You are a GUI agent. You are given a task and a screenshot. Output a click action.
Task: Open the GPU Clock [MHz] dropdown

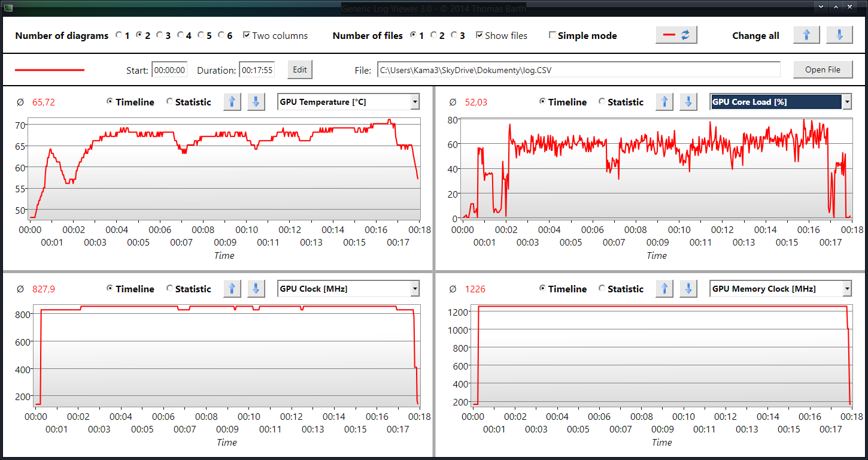(x=348, y=289)
